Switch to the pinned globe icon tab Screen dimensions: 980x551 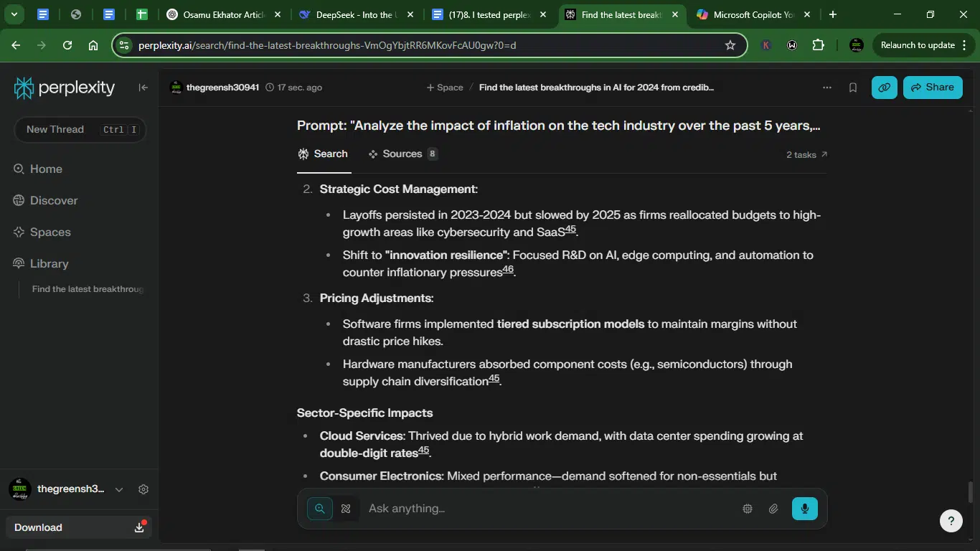tap(76, 14)
